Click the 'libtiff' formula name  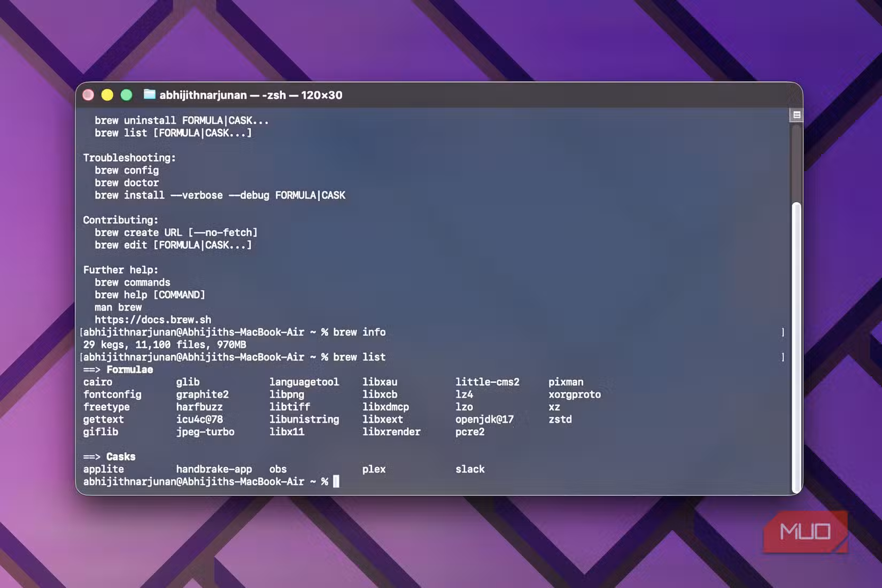tap(290, 407)
